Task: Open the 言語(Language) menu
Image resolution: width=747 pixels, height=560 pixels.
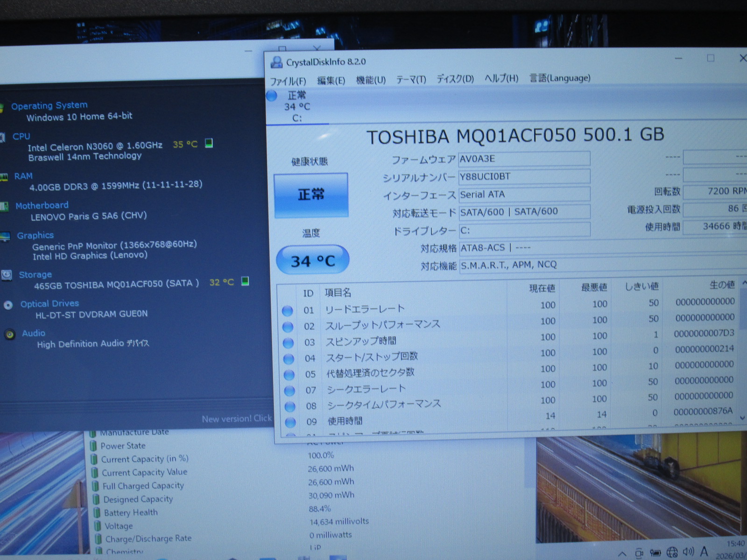Action: 560,78
